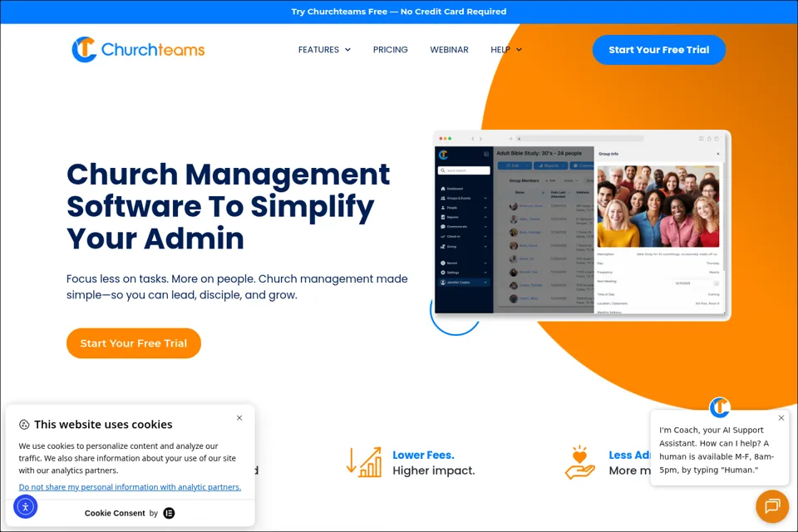
Task: Click the Lower Fees chart icon
Action: tap(364, 462)
